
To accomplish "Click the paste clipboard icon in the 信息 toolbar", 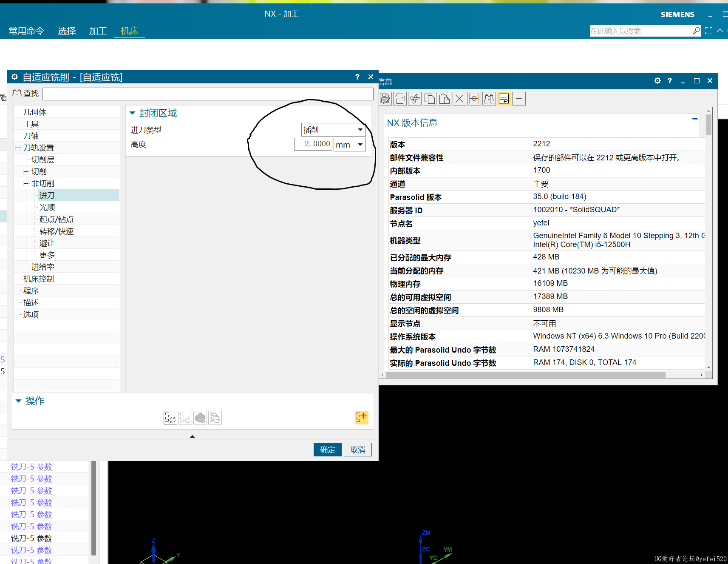I will (x=445, y=99).
